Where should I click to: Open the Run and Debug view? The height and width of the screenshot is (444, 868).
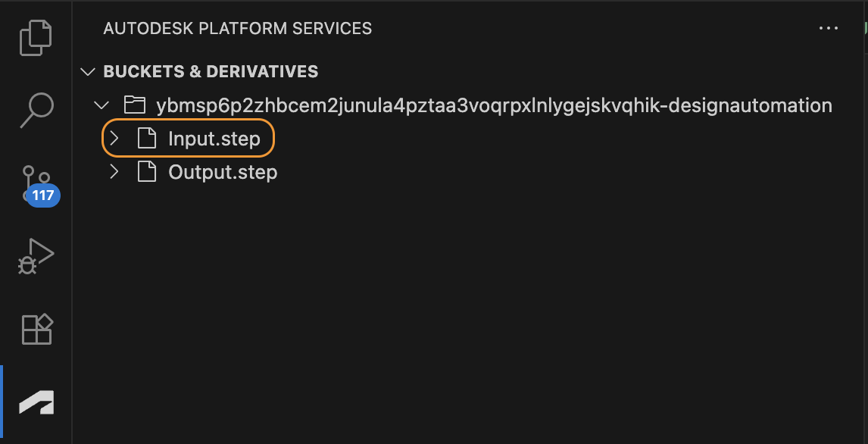[36, 256]
